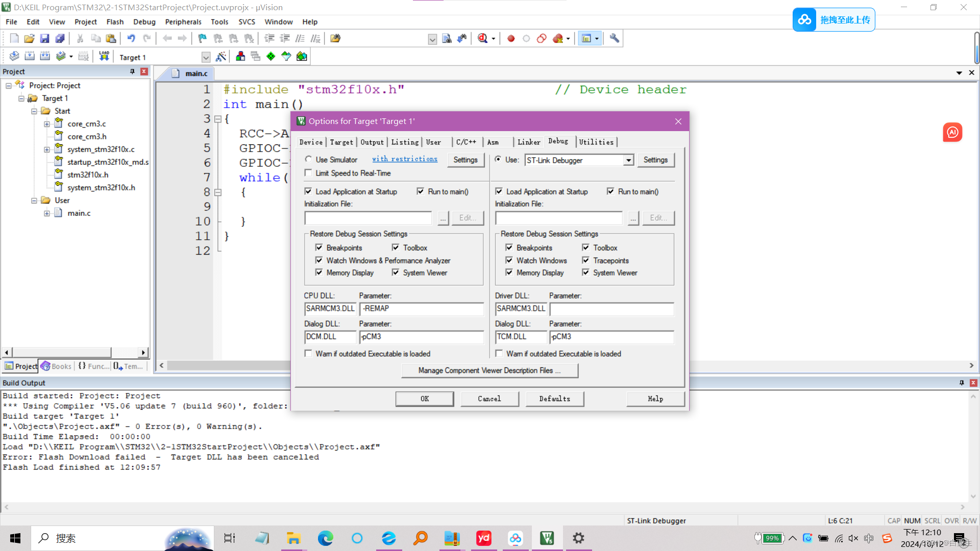This screenshot has height=551, width=980.
Task: Click the ST-Link Initialization File input field
Action: (x=558, y=218)
